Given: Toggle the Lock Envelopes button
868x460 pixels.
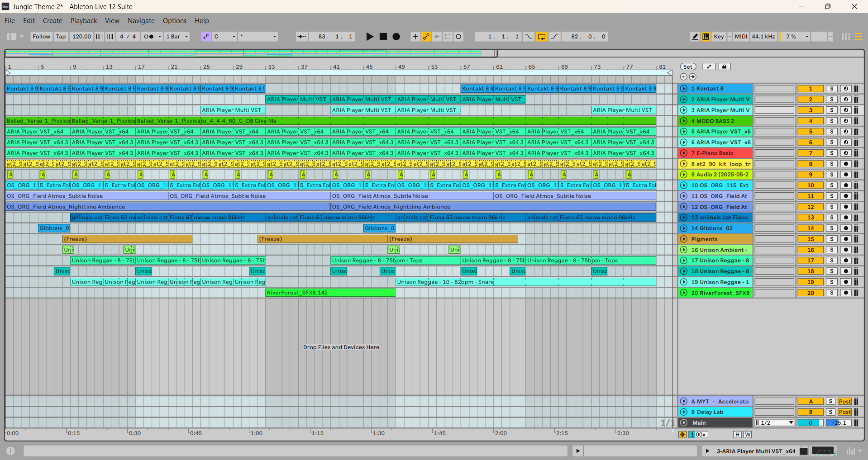Looking at the screenshot, I should [x=724, y=66].
